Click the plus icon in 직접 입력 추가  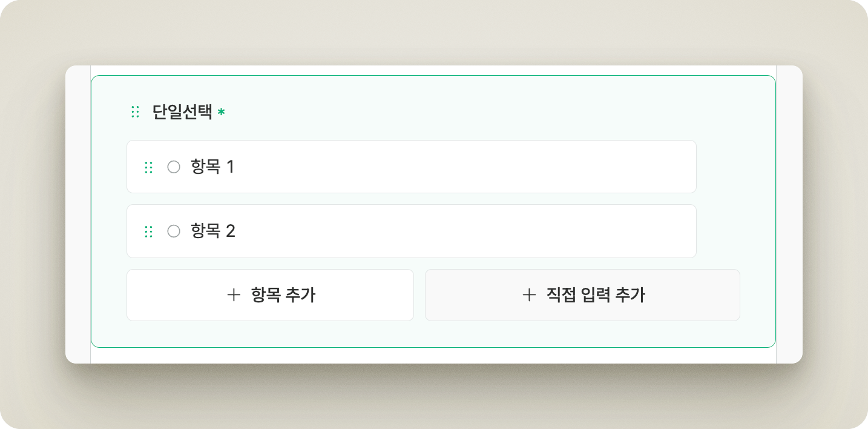pos(529,295)
